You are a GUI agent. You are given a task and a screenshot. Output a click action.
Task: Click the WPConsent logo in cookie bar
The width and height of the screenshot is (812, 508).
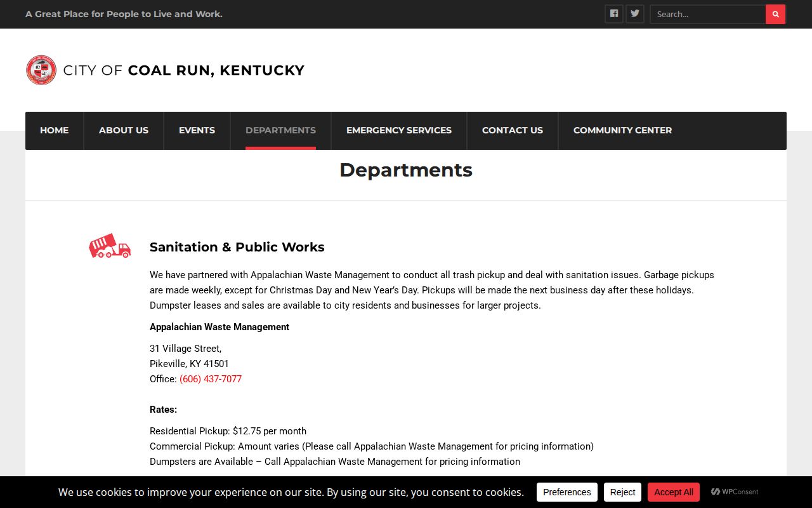(x=735, y=492)
